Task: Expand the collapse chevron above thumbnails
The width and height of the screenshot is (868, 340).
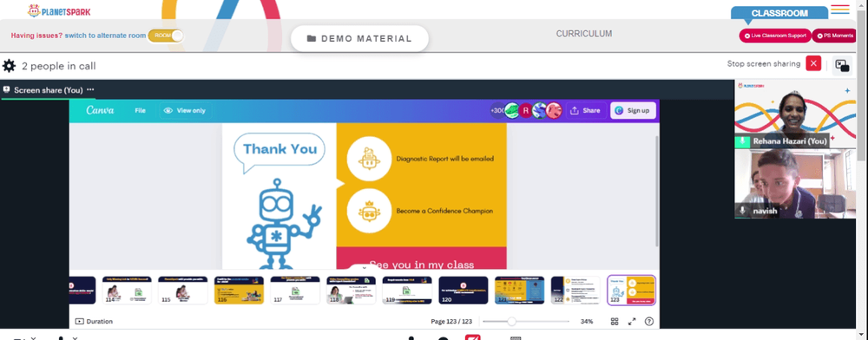Action: point(365,268)
